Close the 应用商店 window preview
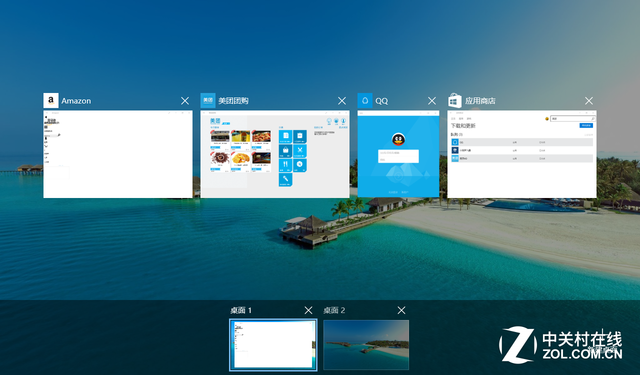 pos(589,101)
